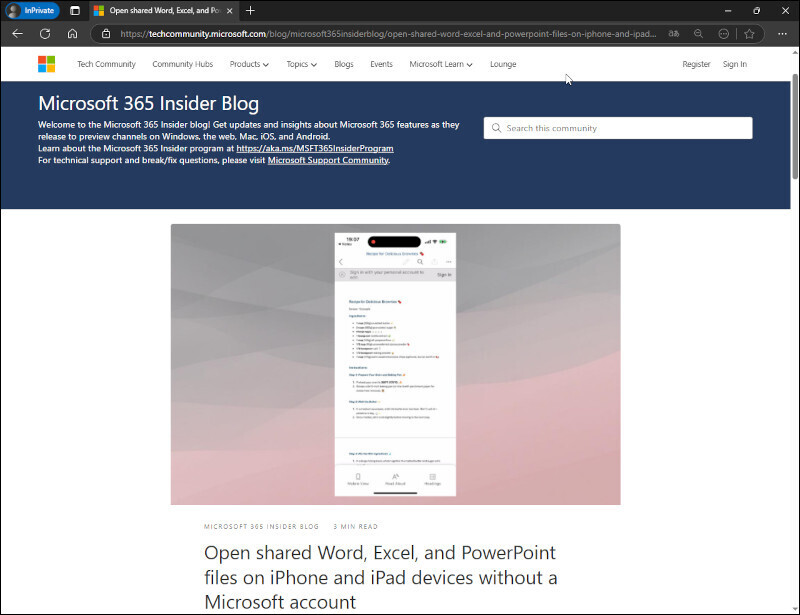Go to Community Hubs
Screen dimensions: 800x615
click(x=183, y=64)
